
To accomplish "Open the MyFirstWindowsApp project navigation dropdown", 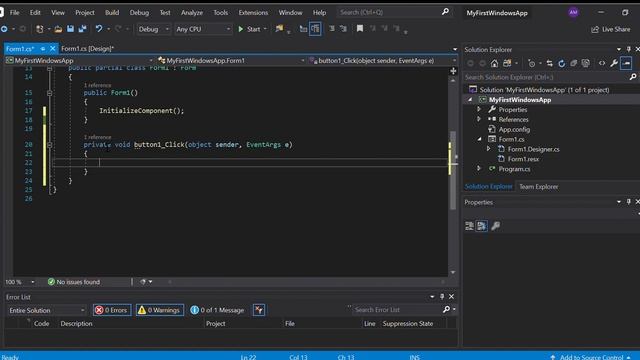I will click(x=79, y=60).
